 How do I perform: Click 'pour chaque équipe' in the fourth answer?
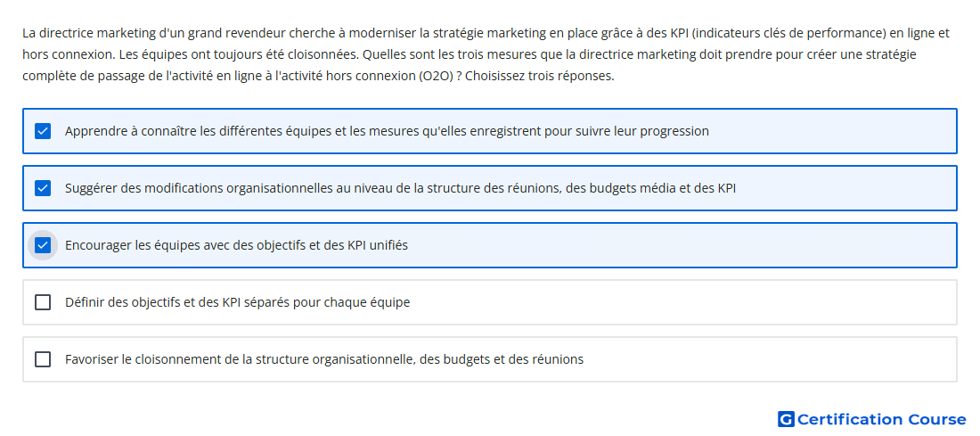(357, 302)
